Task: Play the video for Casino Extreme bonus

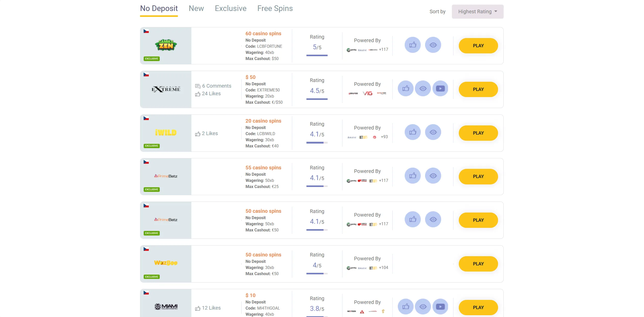Action: (440, 89)
